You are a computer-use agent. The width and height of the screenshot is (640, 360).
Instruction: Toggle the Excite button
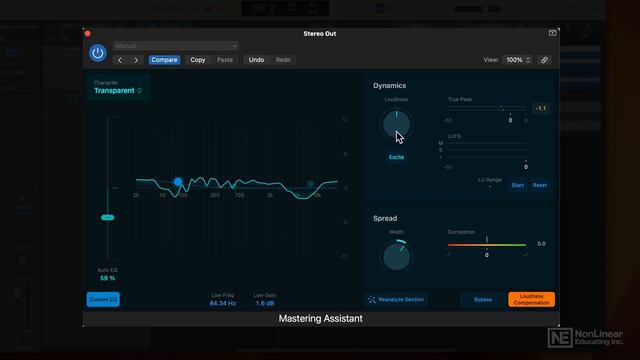click(x=396, y=157)
